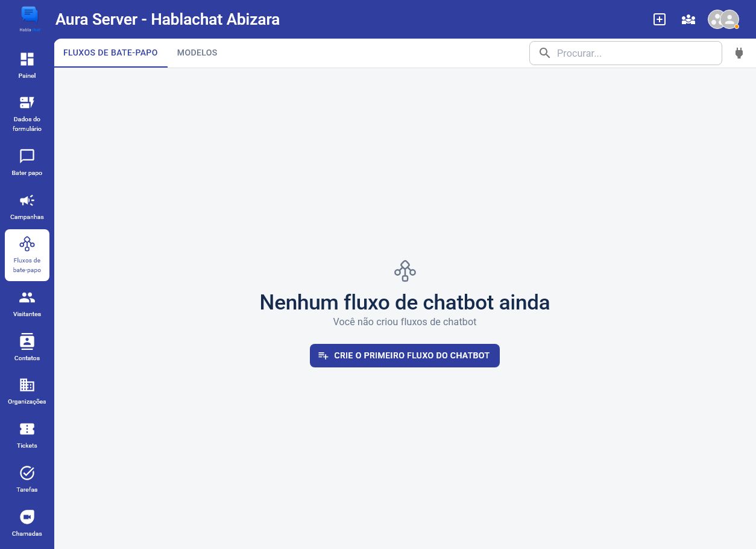Screen dimensions: 756x549
Task: Click the chatbot flow icon above the heading
Action: pyautogui.click(x=405, y=271)
